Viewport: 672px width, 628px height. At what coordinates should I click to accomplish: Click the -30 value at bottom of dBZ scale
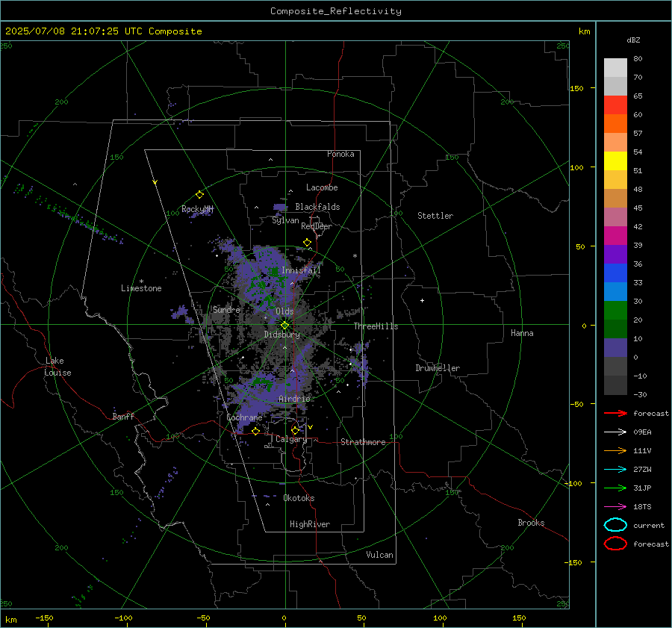point(640,394)
